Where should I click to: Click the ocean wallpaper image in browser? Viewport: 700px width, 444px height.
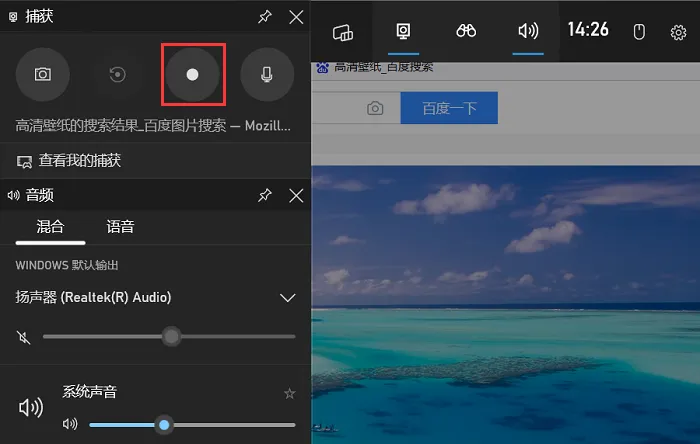[x=505, y=304]
